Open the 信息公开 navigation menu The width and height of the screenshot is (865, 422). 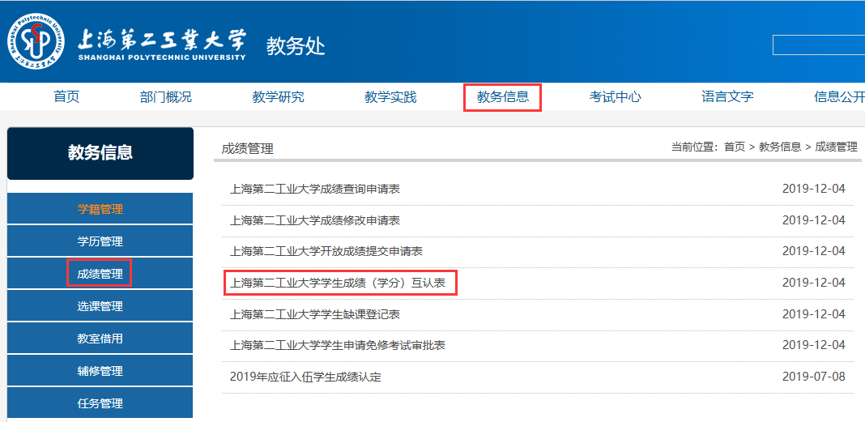pyautogui.click(x=839, y=97)
